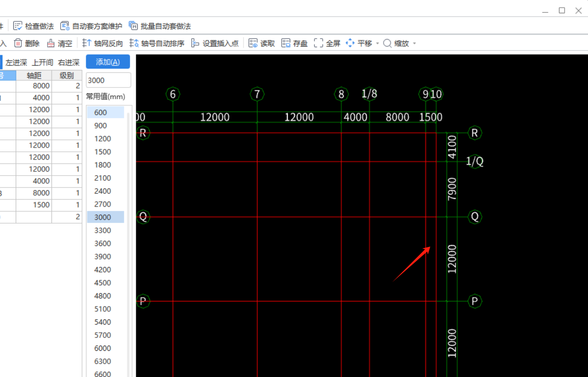Select 5100 in common values list
The width and height of the screenshot is (588, 377).
click(x=106, y=309)
